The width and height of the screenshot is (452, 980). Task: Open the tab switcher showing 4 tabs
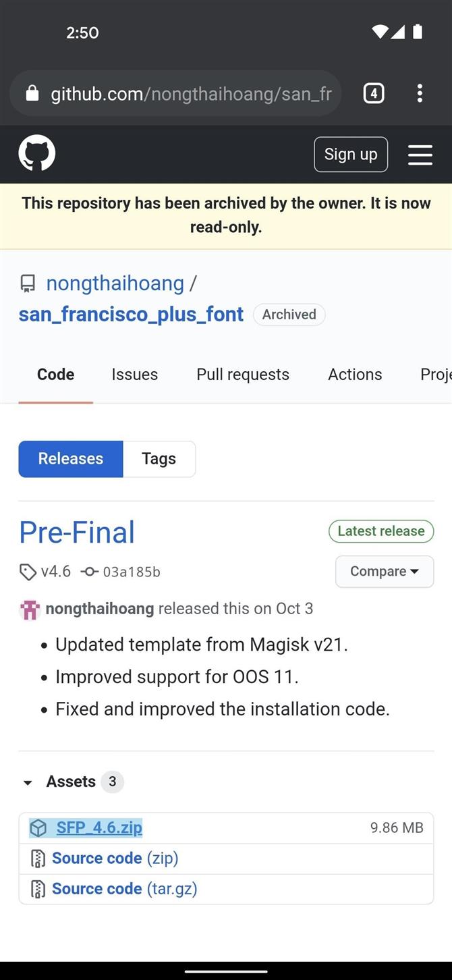374,93
